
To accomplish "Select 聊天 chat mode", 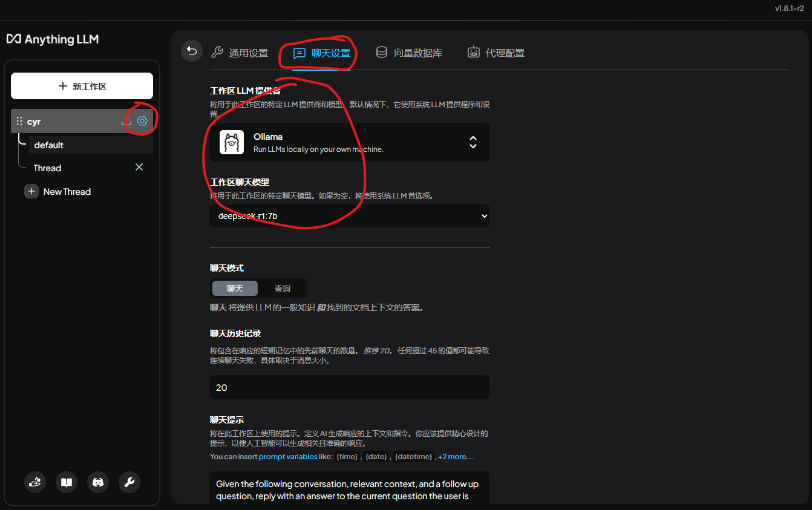I will click(235, 289).
